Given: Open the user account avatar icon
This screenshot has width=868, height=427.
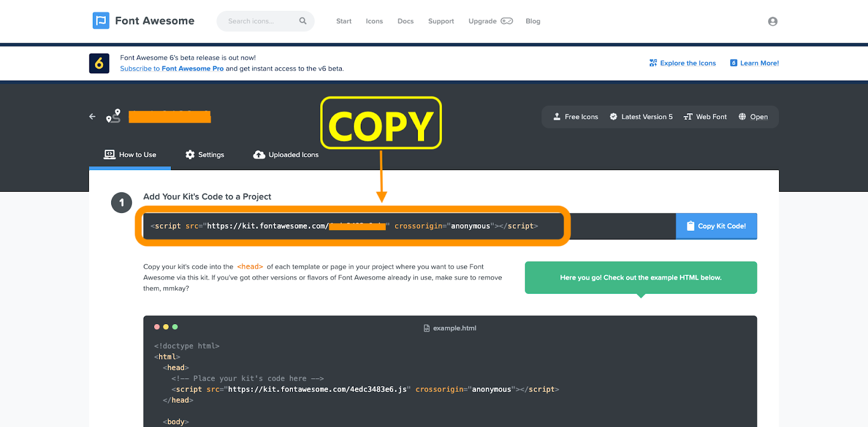Looking at the screenshot, I should (x=773, y=21).
